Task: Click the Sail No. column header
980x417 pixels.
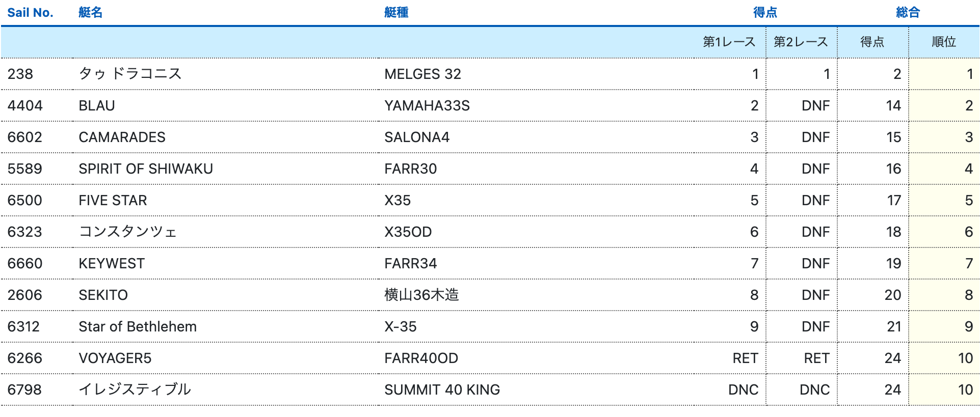Action: (30, 13)
